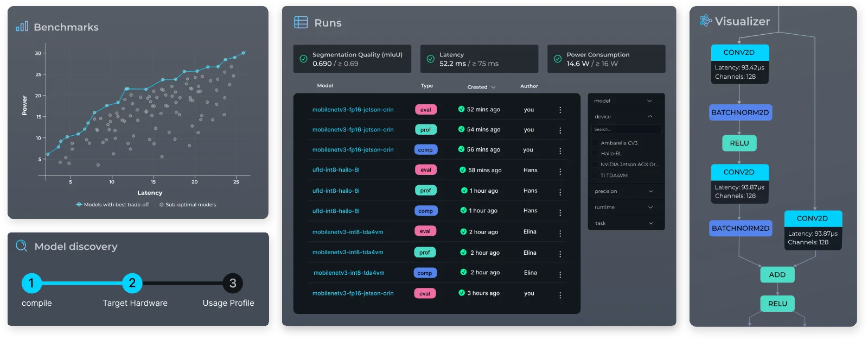Click the upper BATCHNORM2D node in Visualizer
This screenshot has height=340, width=868.
pos(740,112)
